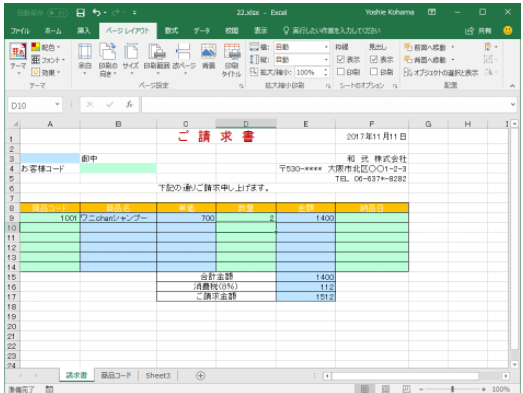This screenshot has width=523, height=393.
Task: Toggle the AutoSave switch
Action: click(x=57, y=13)
